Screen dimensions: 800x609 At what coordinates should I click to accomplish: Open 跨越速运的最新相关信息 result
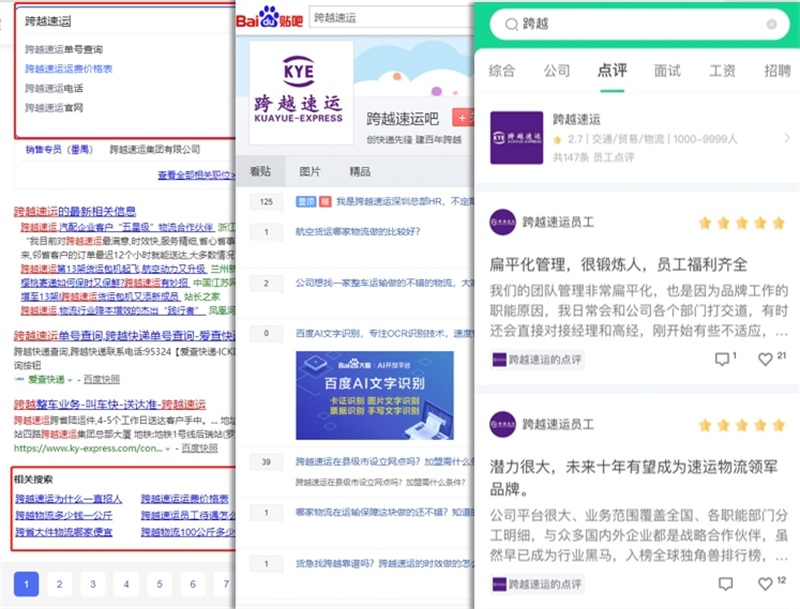click(x=75, y=211)
